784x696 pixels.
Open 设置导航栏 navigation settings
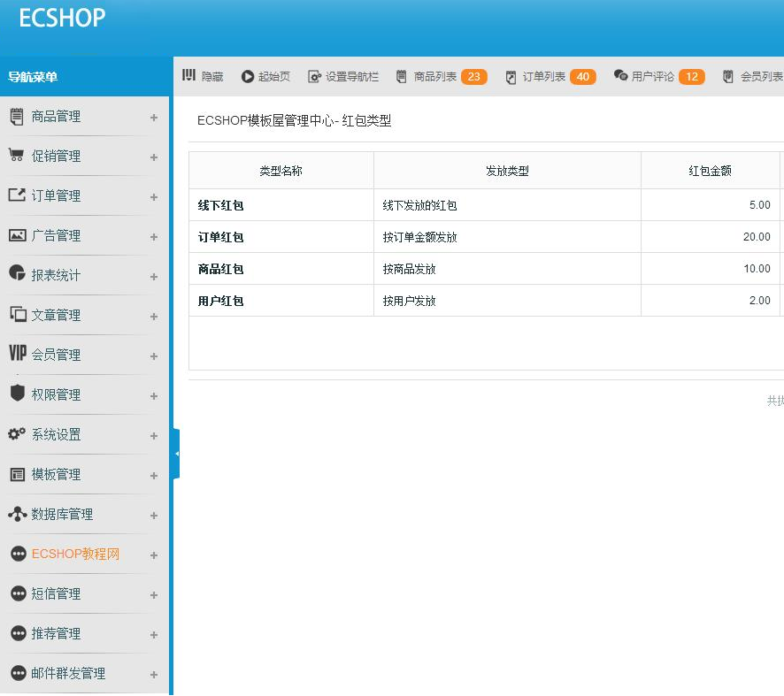(343, 76)
